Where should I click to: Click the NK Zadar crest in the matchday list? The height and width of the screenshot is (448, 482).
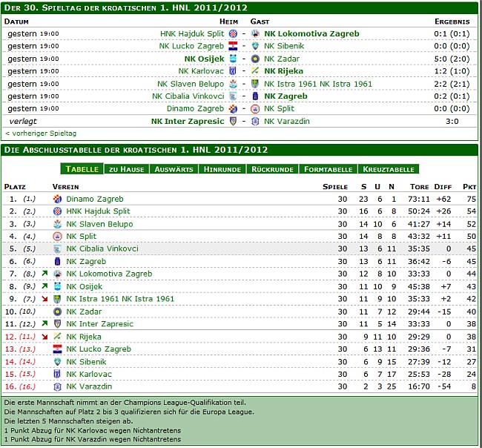click(255, 59)
